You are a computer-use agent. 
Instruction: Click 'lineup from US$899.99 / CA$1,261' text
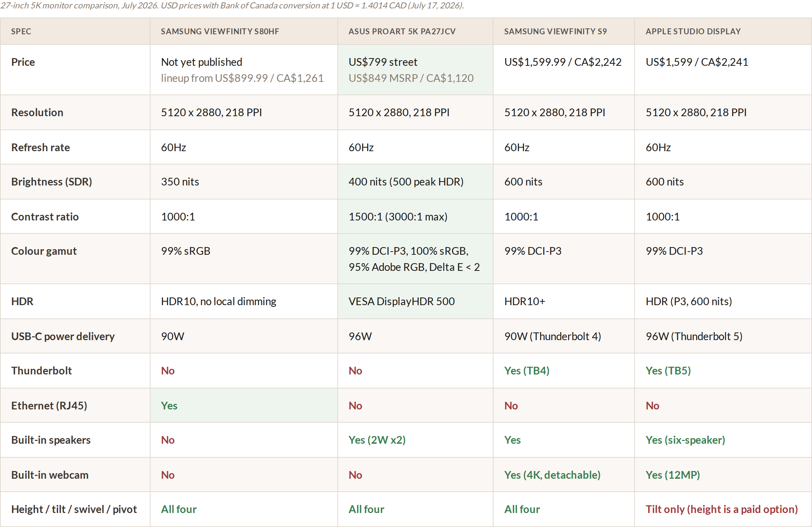click(x=242, y=78)
